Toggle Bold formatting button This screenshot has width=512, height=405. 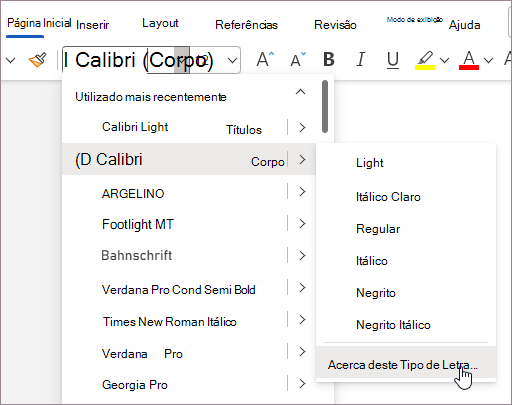tap(329, 60)
